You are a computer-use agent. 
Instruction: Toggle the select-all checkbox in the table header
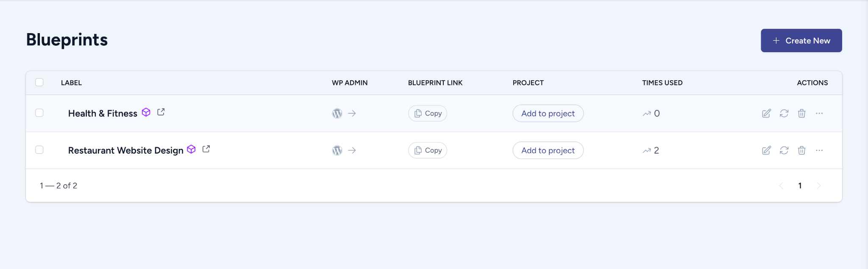[x=39, y=82]
